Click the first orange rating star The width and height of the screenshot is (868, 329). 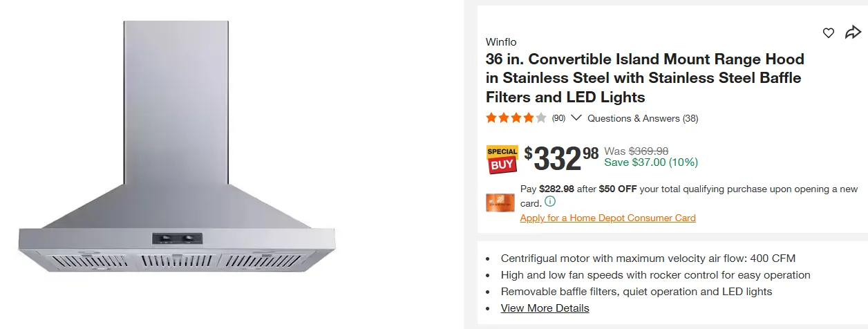pyautogui.click(x=491, y=117)
